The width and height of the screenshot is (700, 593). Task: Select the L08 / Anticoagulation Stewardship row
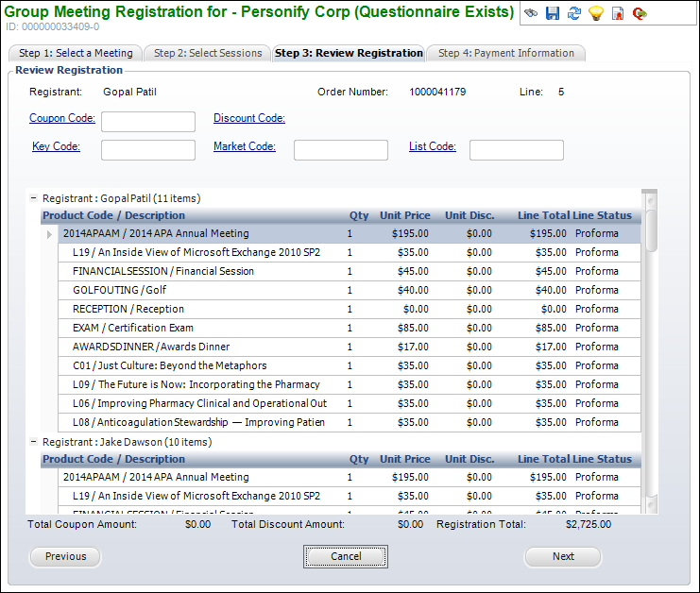click(350, 422)
